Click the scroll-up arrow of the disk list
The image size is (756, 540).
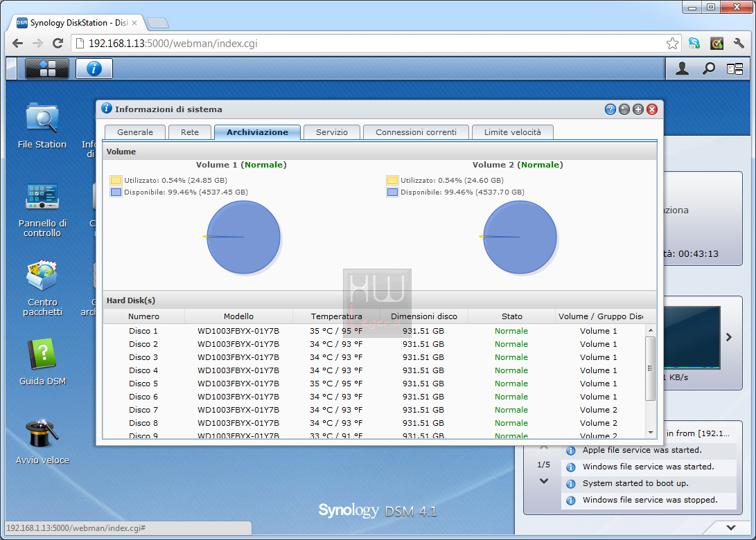coord(651,330)
